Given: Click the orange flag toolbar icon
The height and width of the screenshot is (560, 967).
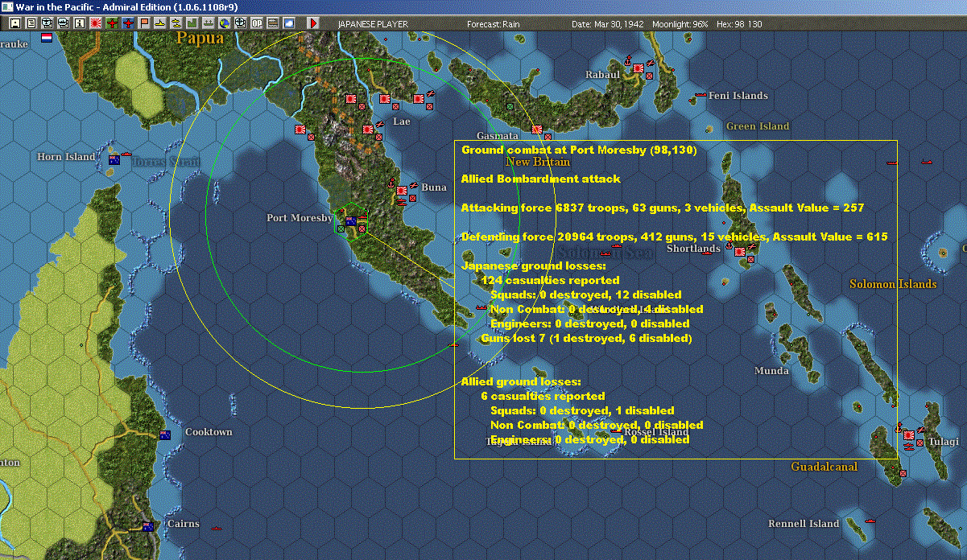Looking at the screenshot, I should 144,23.
